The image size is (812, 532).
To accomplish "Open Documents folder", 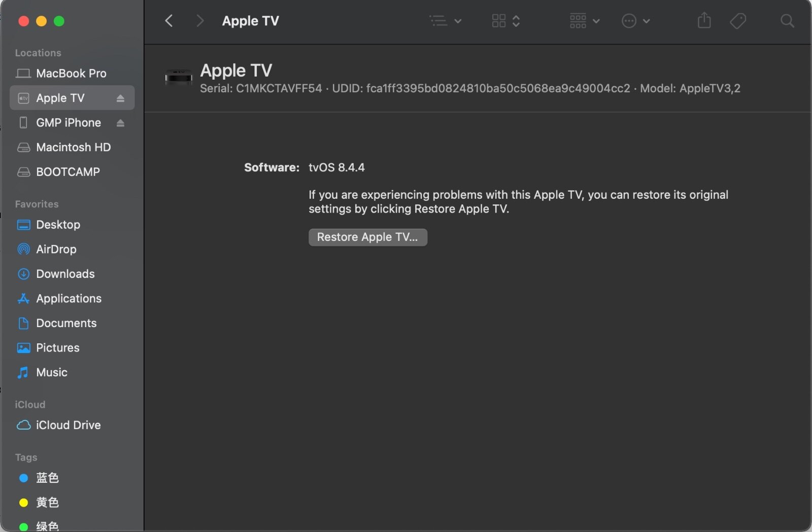I will 72,323.
